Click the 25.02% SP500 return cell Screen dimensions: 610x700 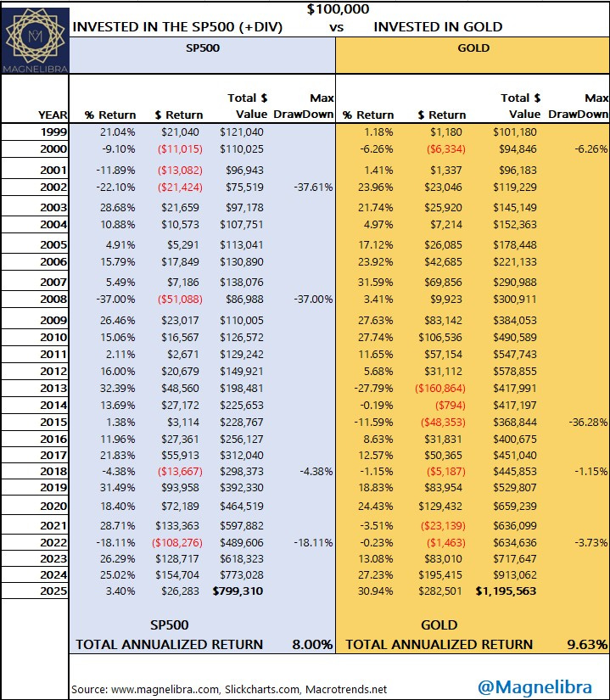[117, 575]
